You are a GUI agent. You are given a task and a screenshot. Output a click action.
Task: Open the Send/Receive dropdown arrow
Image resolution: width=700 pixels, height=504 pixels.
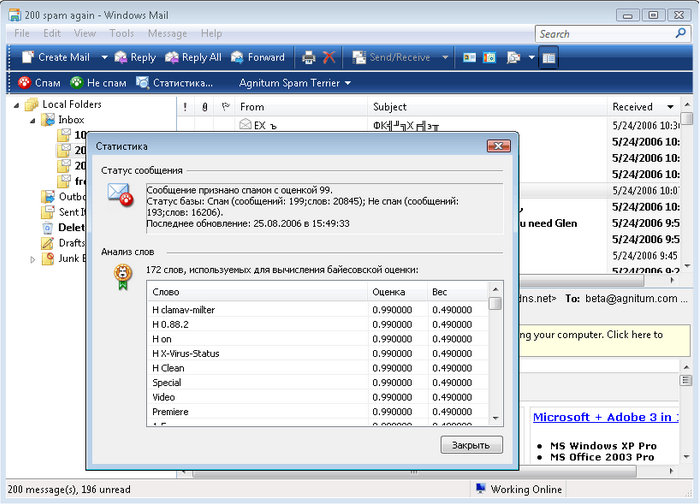[445, 58]
